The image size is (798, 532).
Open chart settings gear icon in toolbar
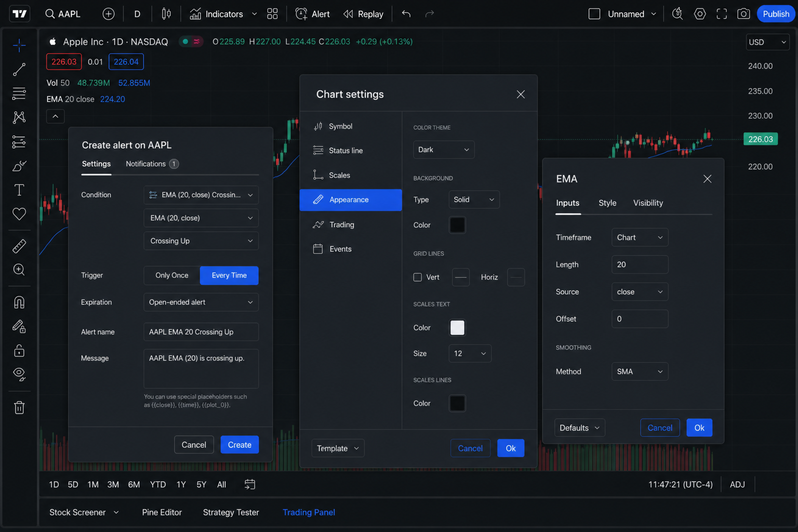pos(700,14)
